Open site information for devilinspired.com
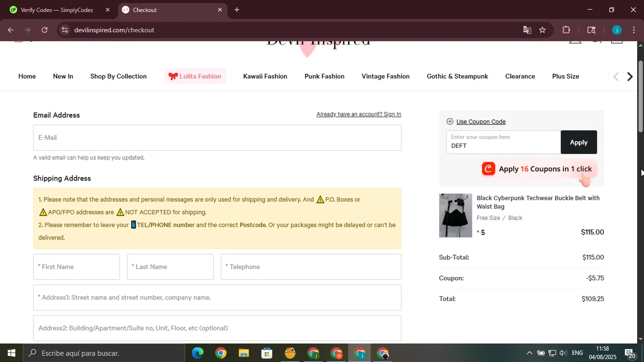 [65, 30]
